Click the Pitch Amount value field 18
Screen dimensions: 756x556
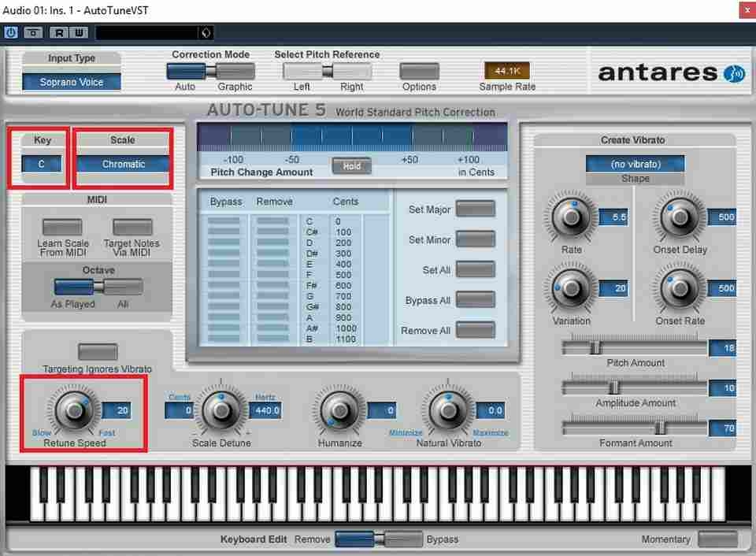[723, 347]
